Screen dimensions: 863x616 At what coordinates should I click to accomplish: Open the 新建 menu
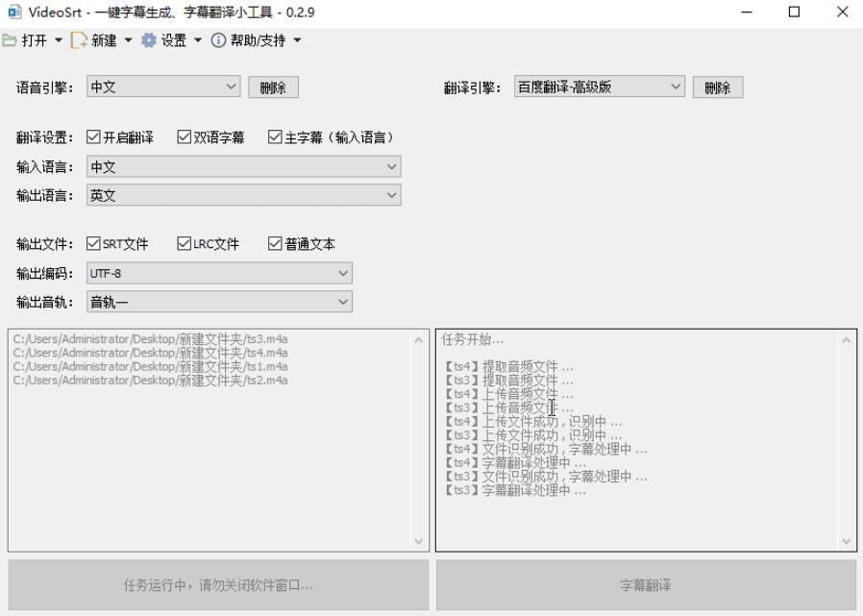[x=104, y=40]
